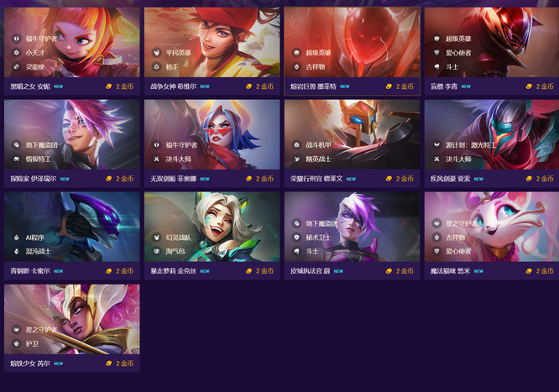The height and width of the screenshot is (392, 559).
Task: Open the 暴走萝莉 金克丝 portrait
Action: click(x=212, y=227)
